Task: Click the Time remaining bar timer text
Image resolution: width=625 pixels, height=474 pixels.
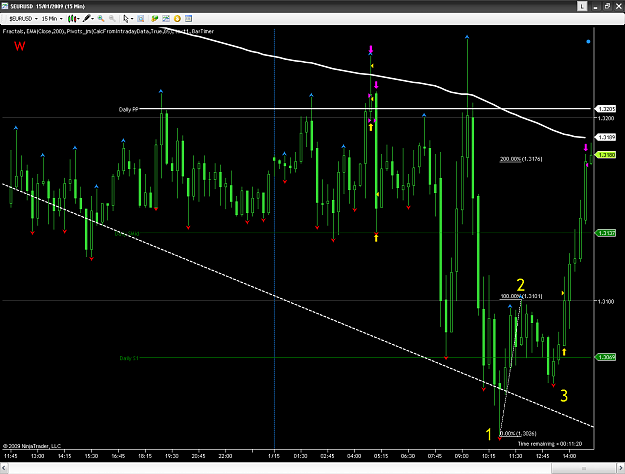Action: (x=550, y=444)
